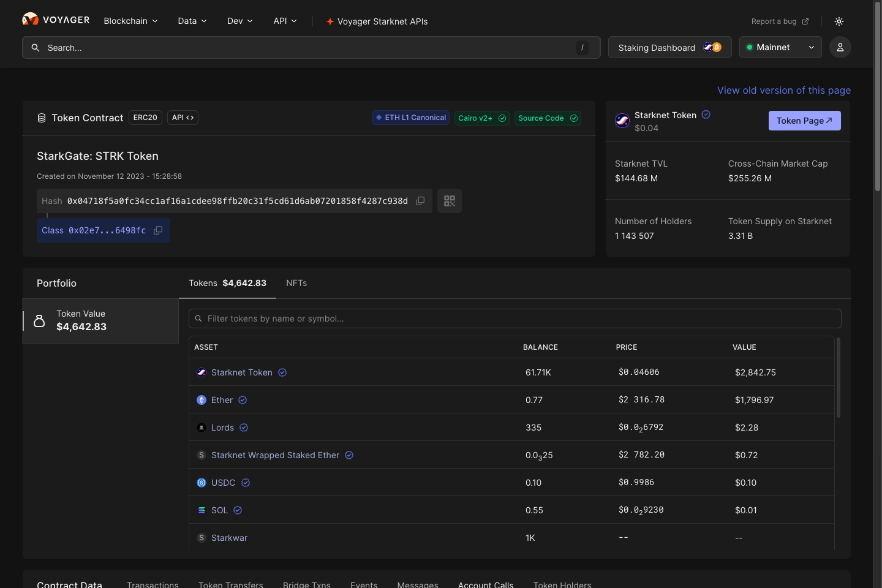Click the verified badge beside the Starknet Token heading
This screenshot has height=588, width=882.
[x=706, y=115]
